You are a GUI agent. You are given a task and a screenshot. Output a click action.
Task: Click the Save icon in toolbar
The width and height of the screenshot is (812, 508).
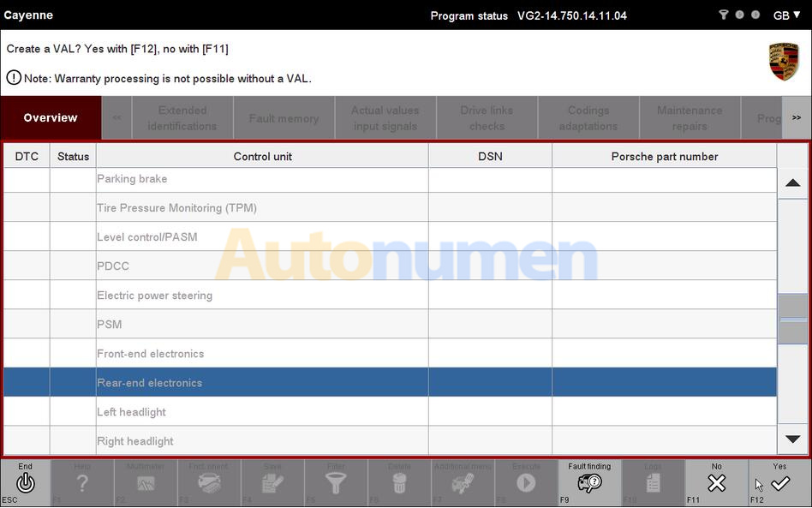point(272,483)
